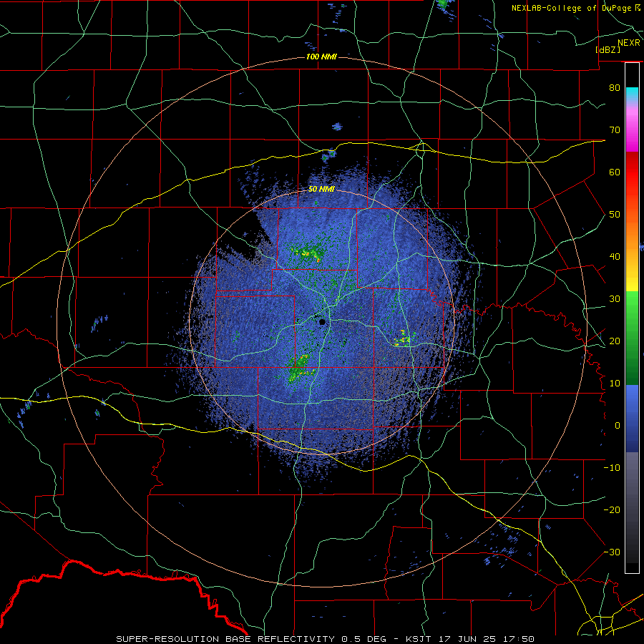This screenshot has width=644, height=644.
Task: Click the NEXR label above color scale
Action: [x=628, y=43]
